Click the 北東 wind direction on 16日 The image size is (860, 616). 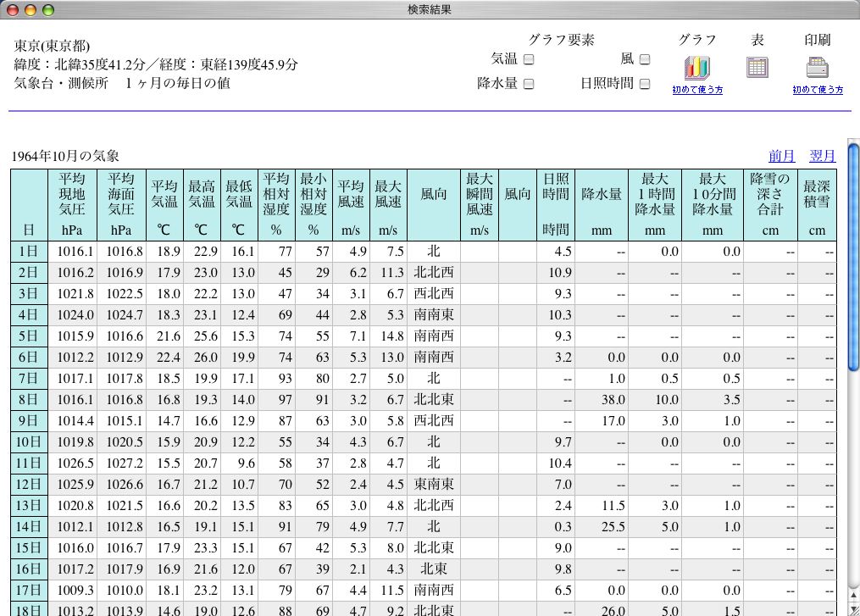coord(434,569)
